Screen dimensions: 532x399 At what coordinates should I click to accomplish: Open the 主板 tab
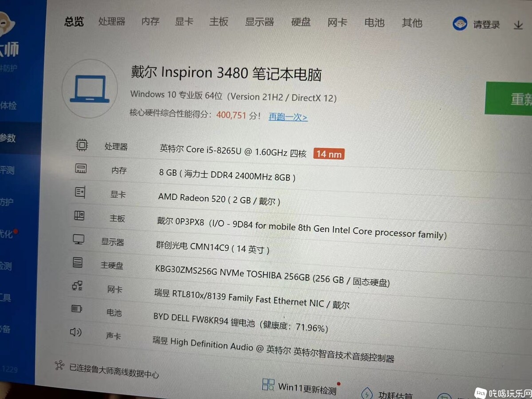[218, 22]
